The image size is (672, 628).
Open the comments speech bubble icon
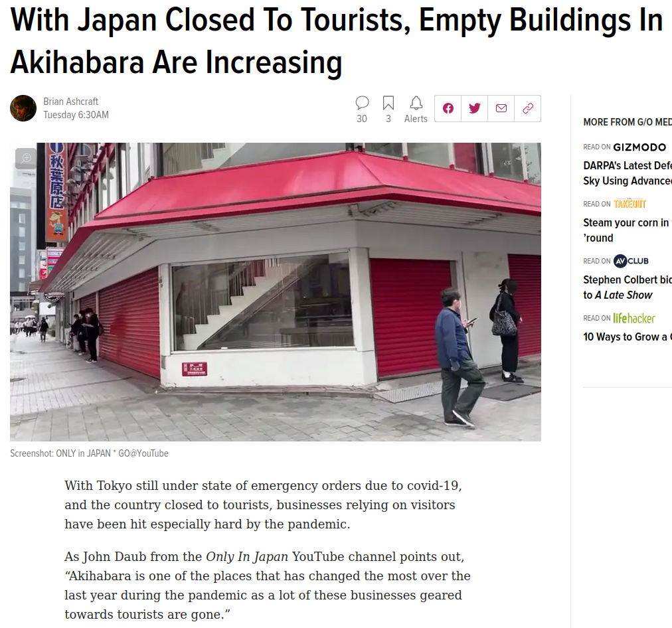[x=362, y=104]
